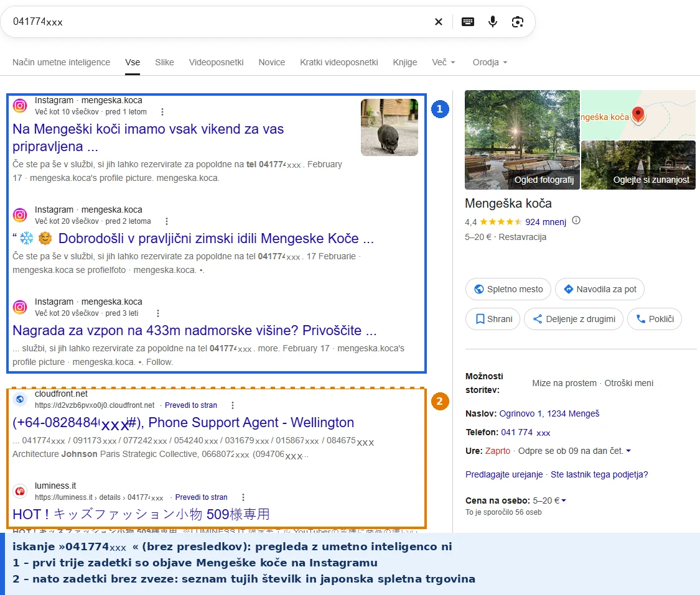The image size is (700, 595).
Task: Open 'Ogled fotografij' photo of Mengeška koča
Action: click(522, 140)
